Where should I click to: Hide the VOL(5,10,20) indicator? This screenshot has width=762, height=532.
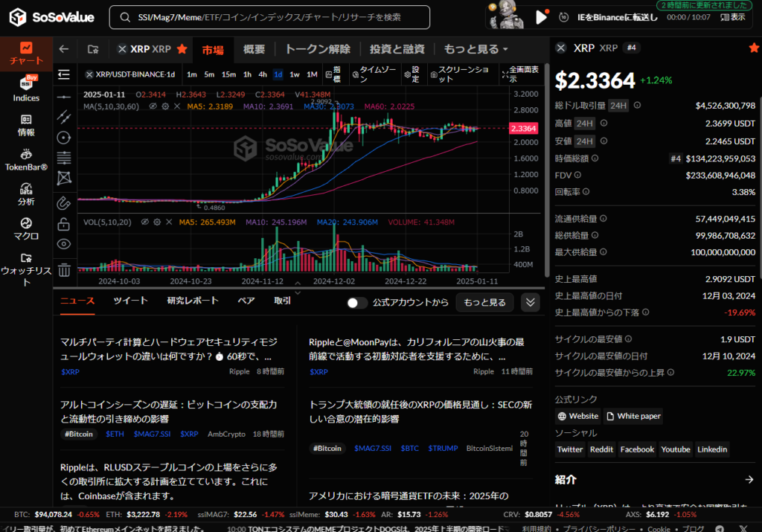coord(145,222)
